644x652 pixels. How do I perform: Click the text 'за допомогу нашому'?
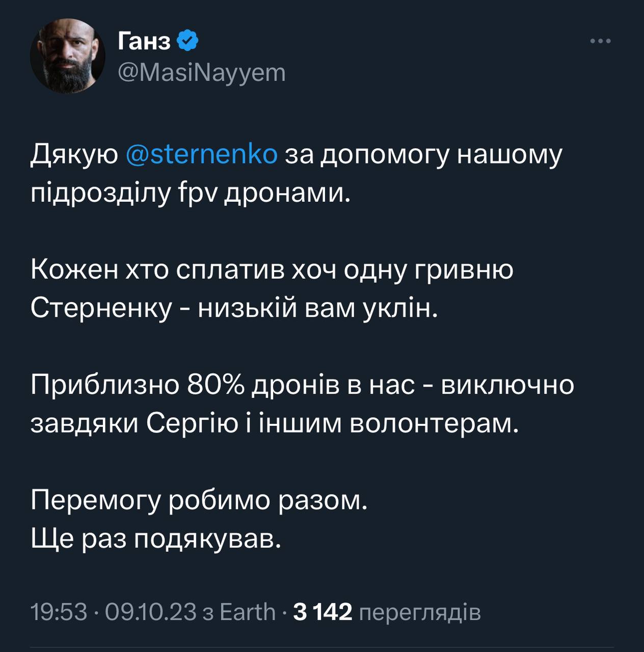point(423,154)
